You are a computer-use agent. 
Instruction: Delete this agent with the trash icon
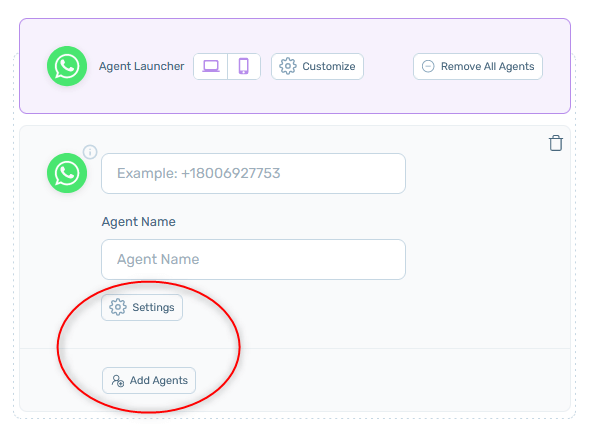click(556, 143)
